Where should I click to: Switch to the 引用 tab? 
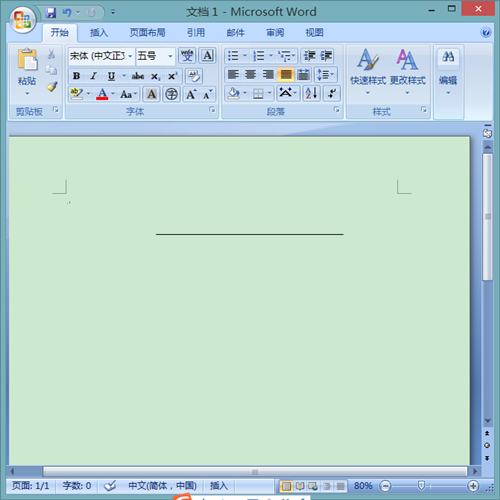(196, 33)
